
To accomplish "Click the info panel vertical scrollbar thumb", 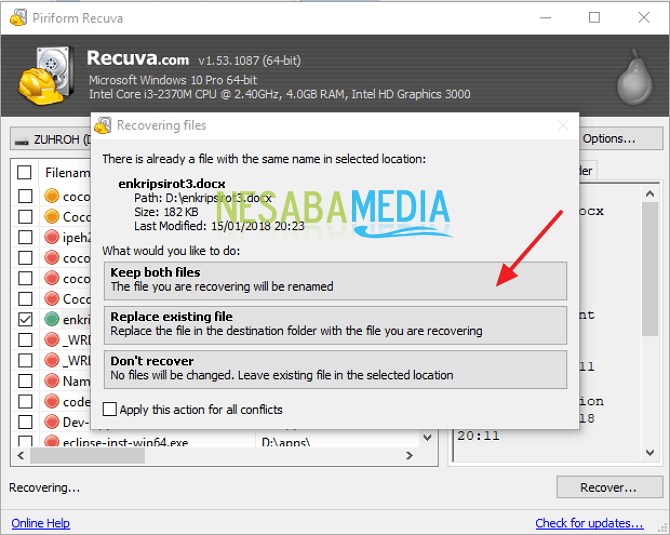I will tap(650, 269).
